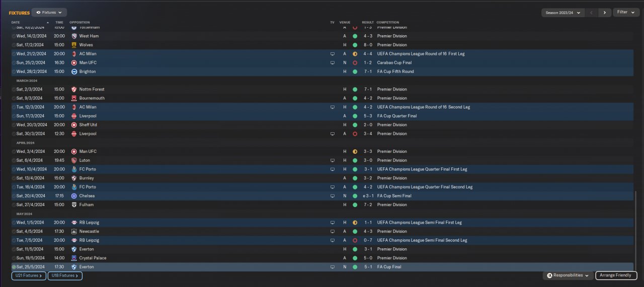This screenshot has height=287, width=644.
Task: Click the vertical scrollbar thumb
Action: click(635, 231)
